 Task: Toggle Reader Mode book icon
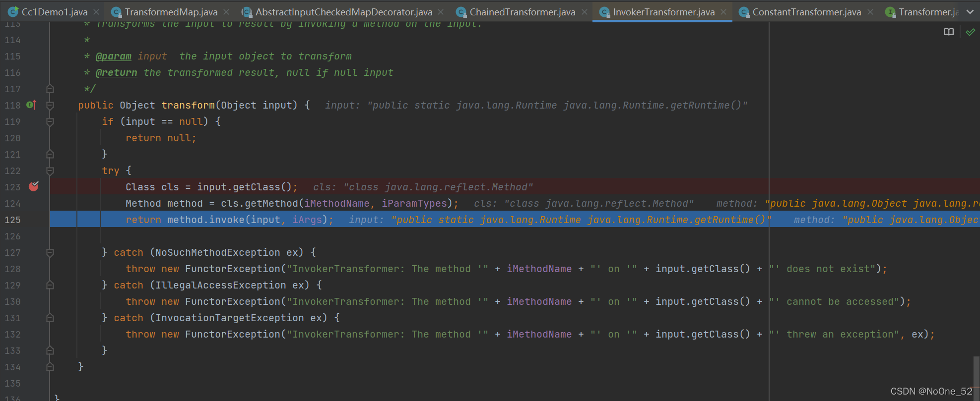(949, 32)
